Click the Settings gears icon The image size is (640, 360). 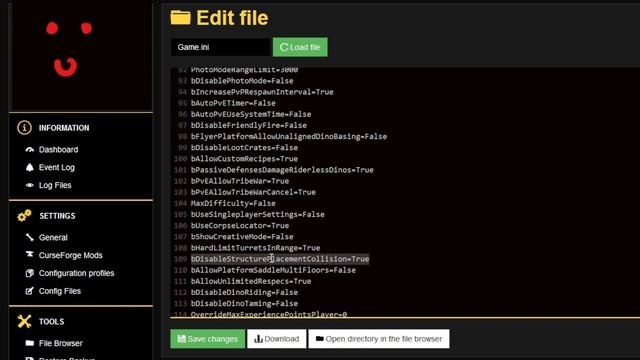point(24,216)
